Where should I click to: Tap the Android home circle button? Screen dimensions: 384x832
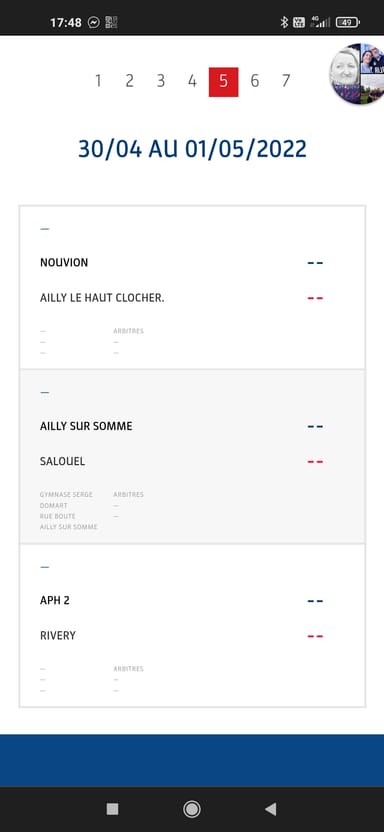[191, 809]
